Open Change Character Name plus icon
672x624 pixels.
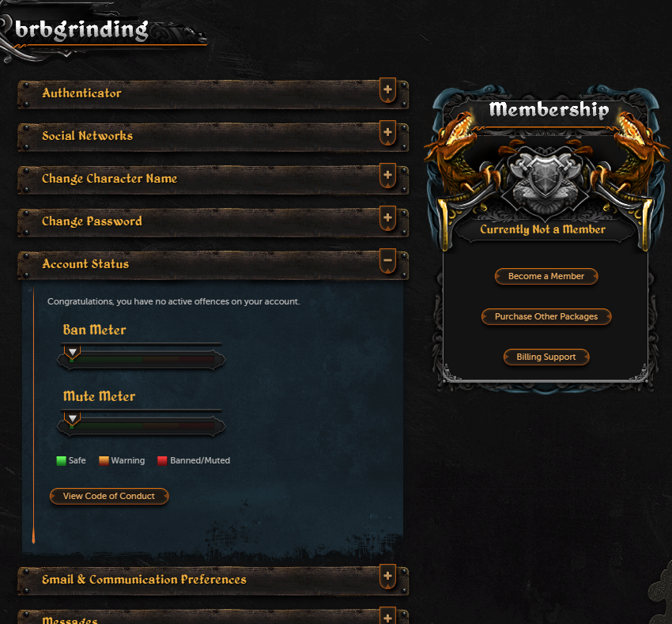click(387, 176)
